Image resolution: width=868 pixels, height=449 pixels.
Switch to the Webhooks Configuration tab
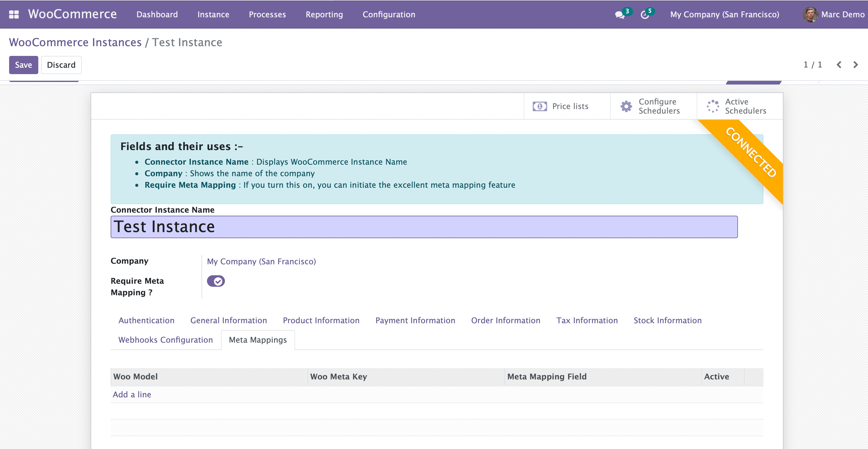click(x=165, y=340)
